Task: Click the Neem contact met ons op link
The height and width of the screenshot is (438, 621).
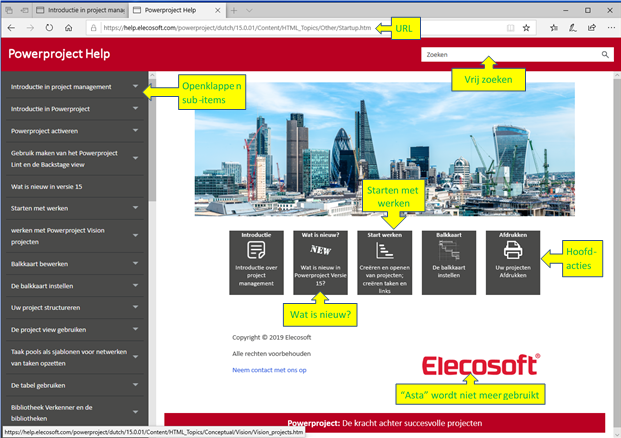Action: coord(269,370)
